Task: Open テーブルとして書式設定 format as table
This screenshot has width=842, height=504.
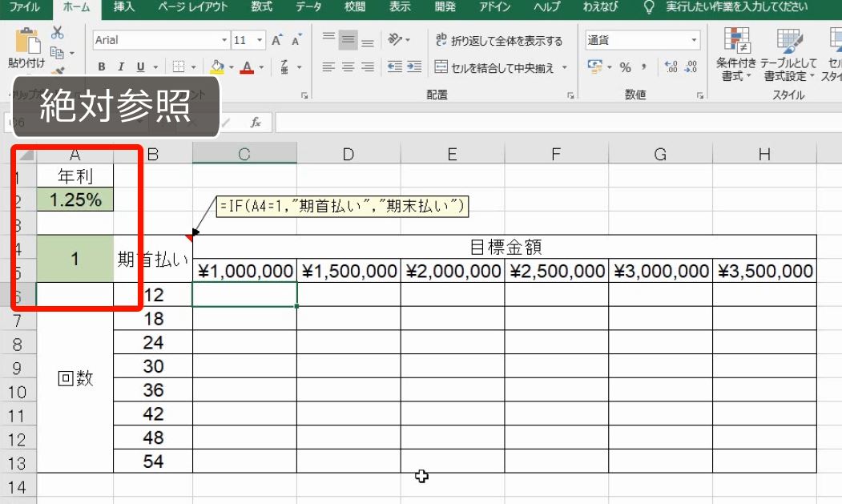Action: [788, 54]
